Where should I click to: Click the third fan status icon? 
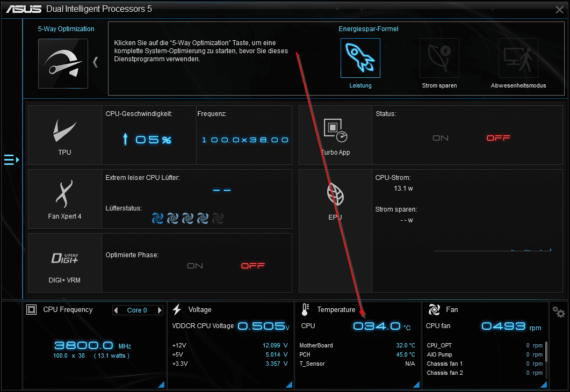click(x=187, y=219)
